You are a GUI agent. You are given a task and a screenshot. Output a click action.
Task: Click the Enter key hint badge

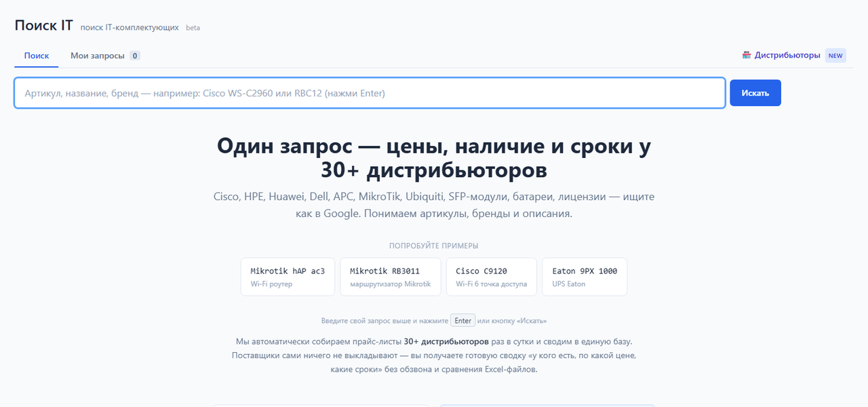click(463, 321)
